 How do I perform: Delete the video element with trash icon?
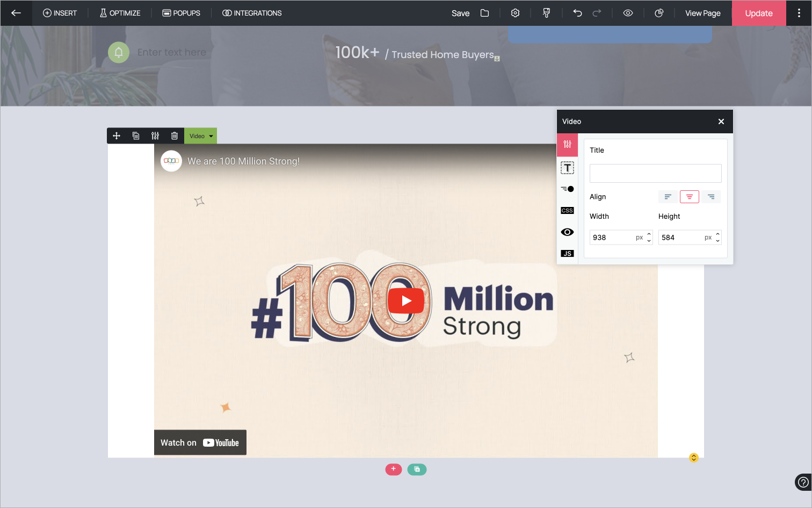coord(175,136)
